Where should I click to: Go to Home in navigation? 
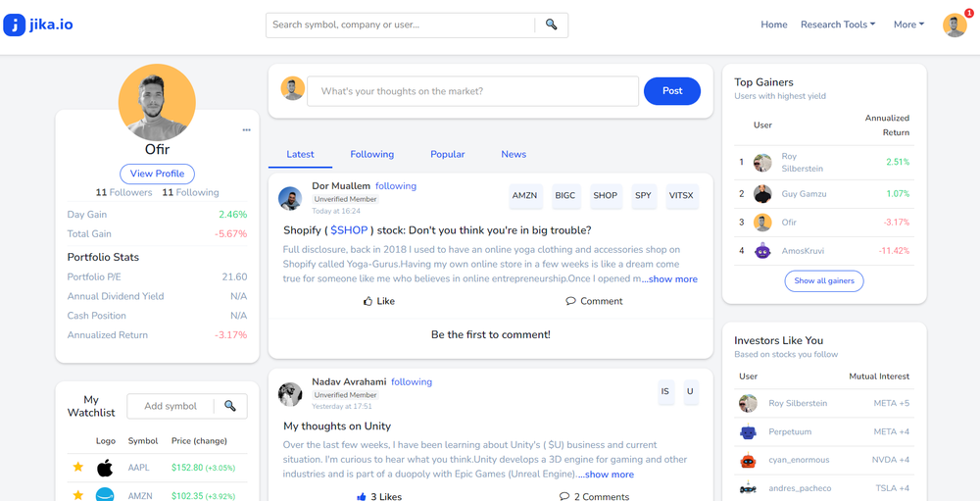click(774, 25)
